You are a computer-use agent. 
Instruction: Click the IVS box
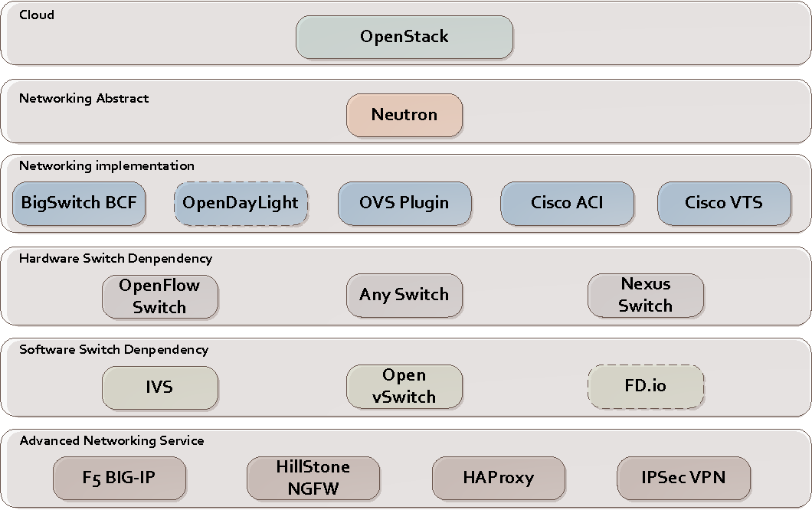(x=160, y=387)
